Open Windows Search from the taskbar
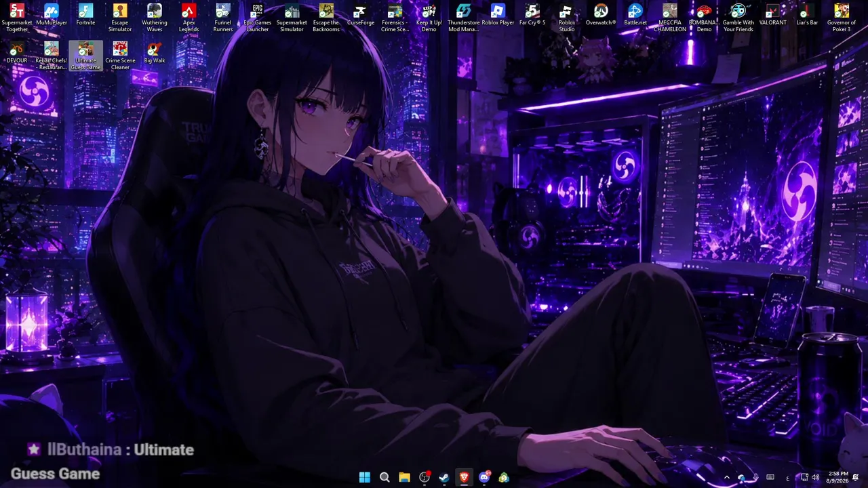Image resolution: width=868 pixels, height=488 pixels. click(x=384, y=477)
